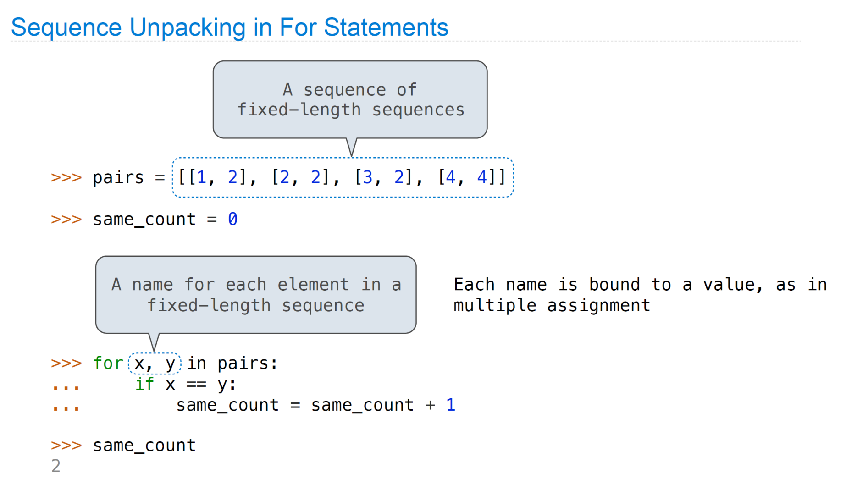Screen dimensions: 868x495
Task: Click the output value 2 at bottom
Action: point(56,466)
